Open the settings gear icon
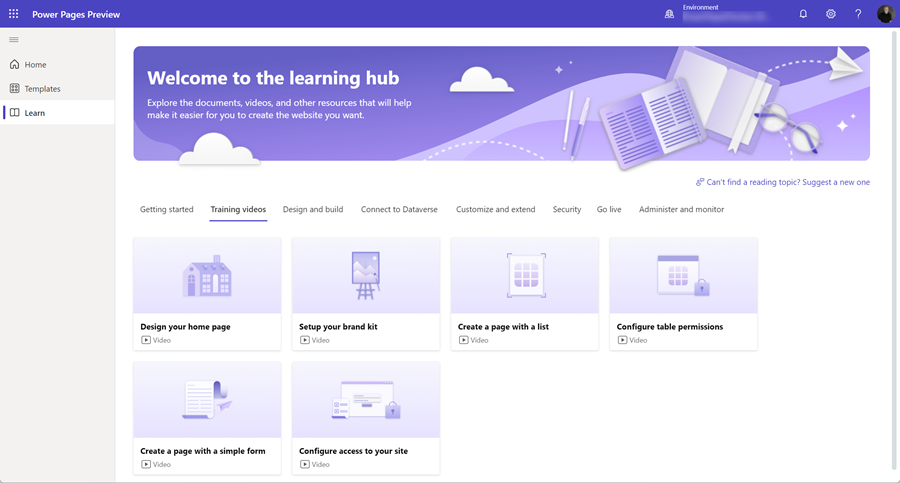The height and width of the screenshot is (483, 900). tap(831, 14)
